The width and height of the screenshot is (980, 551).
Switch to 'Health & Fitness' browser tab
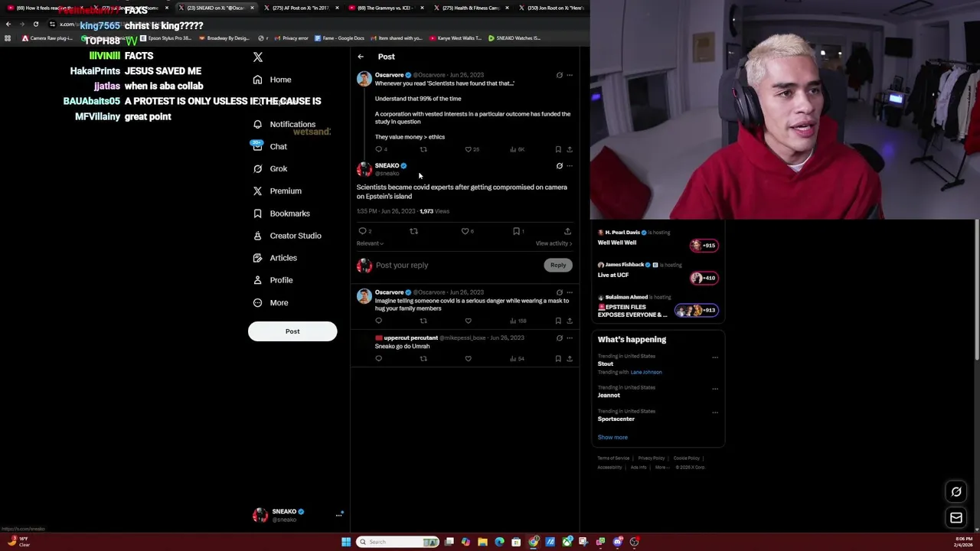(472, 8)
